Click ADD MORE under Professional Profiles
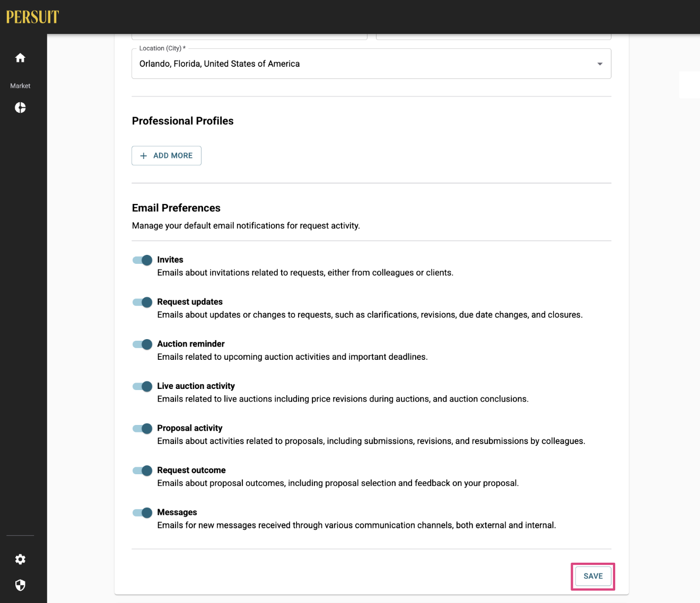Screen dimensions: 700x603 (x=167, y=156)
